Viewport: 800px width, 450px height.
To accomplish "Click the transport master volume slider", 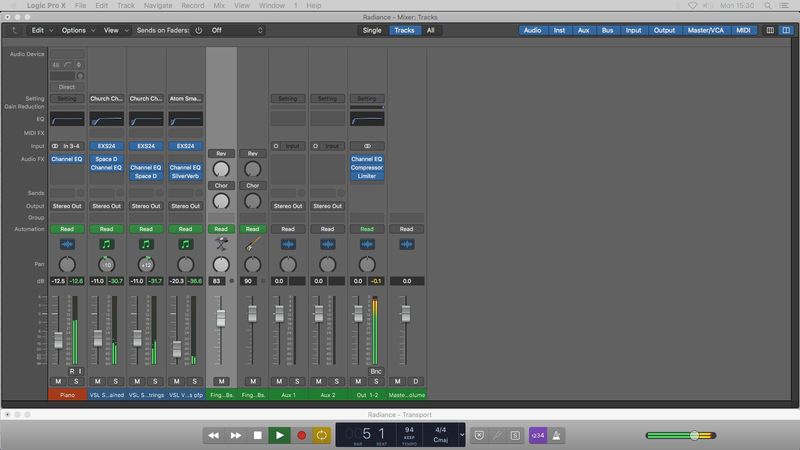I will click(681, 435).
